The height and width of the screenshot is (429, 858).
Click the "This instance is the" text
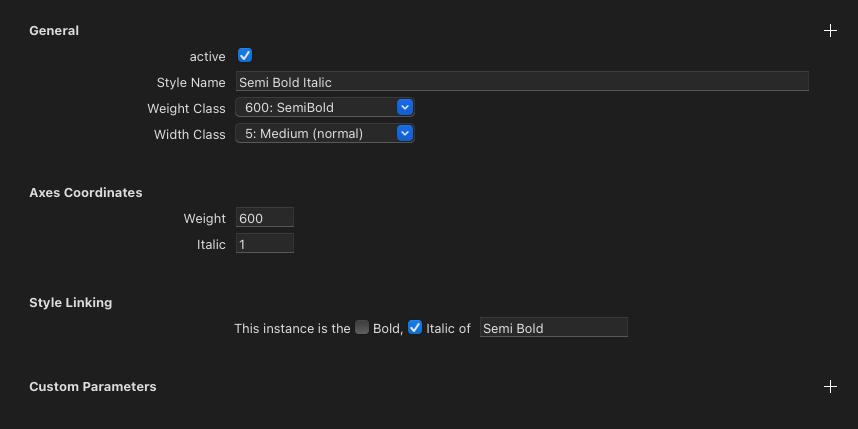pos(292,328)
